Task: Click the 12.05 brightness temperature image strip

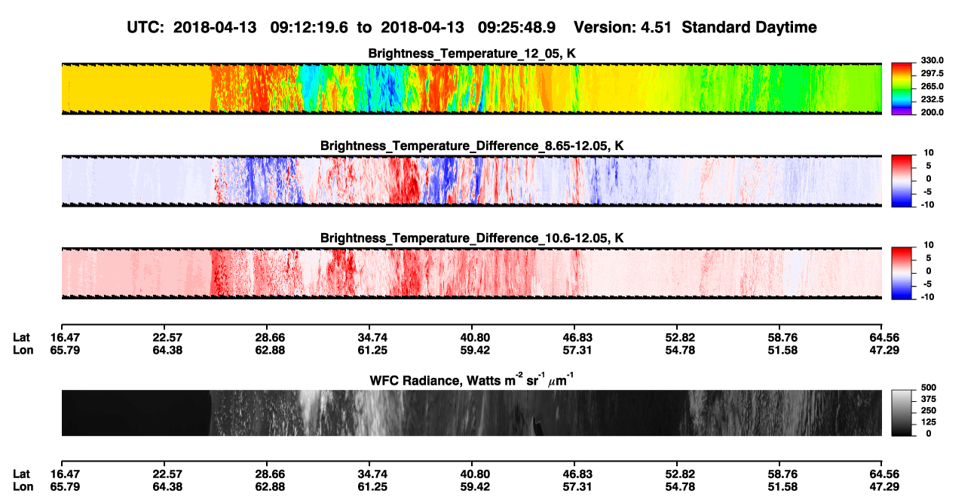Action: (471, 88)
